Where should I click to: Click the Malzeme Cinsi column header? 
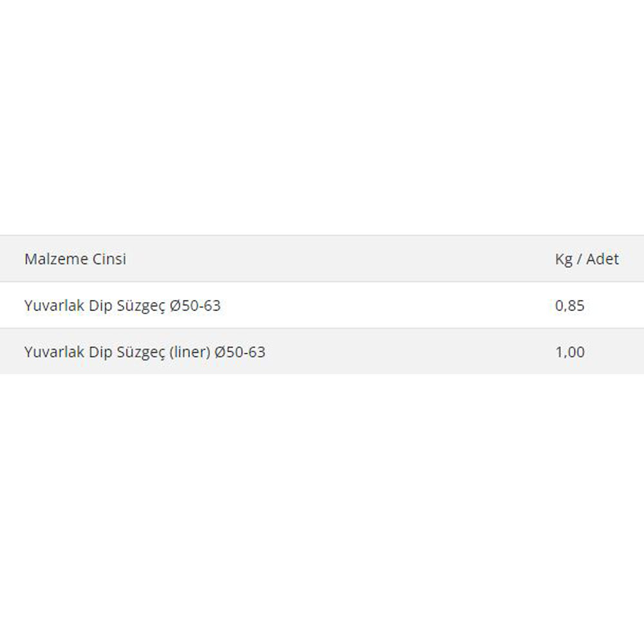[x=75, y=259]
